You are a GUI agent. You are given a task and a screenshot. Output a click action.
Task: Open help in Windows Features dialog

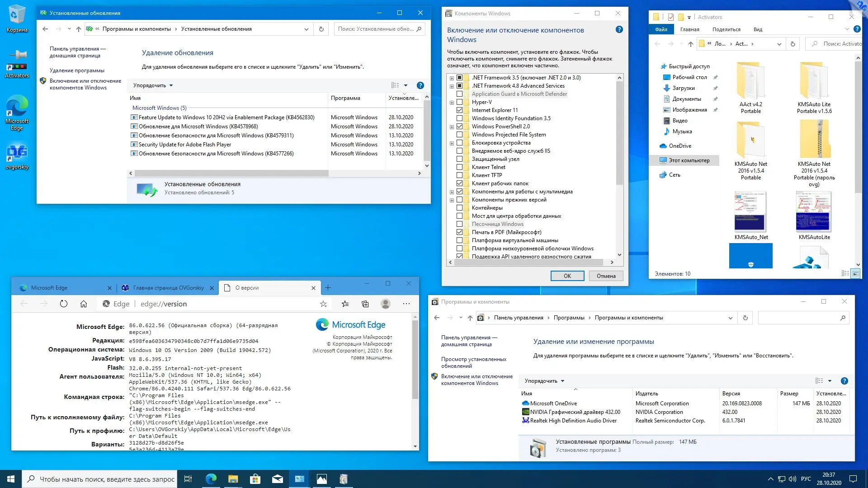[x=619, y=30]
